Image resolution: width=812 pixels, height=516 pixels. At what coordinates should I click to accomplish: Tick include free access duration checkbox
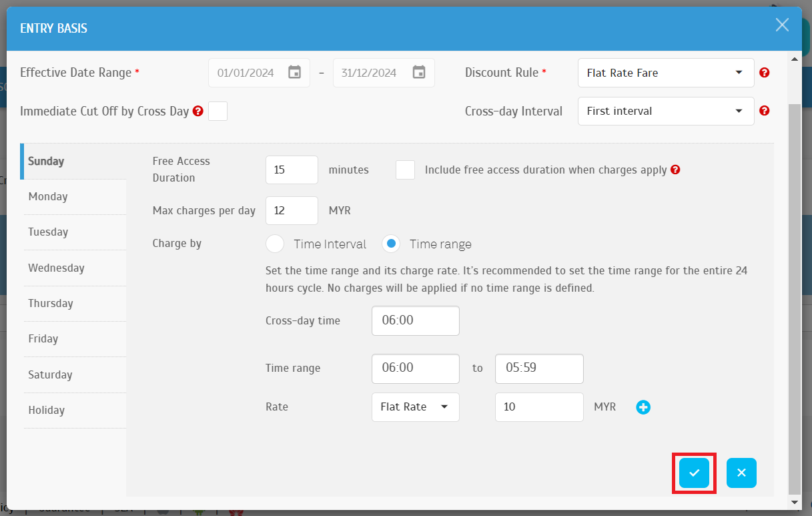[405, 170]
